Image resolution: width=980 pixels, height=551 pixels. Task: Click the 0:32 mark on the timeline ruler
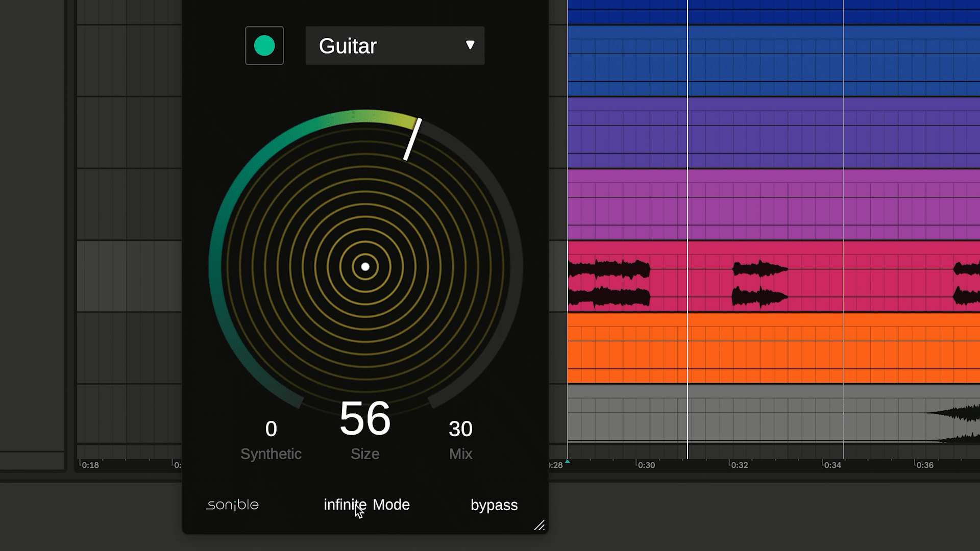tap(739, 465)
